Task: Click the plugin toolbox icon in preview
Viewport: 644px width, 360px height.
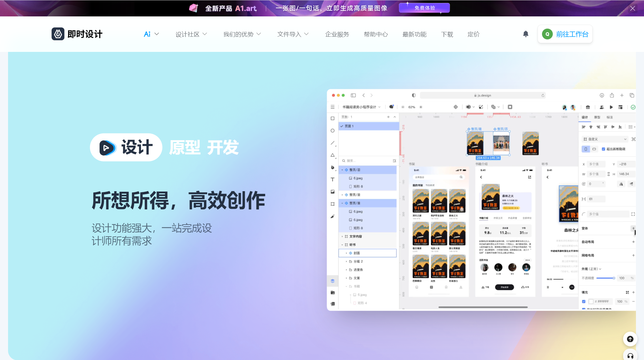Action: point(588,107)
